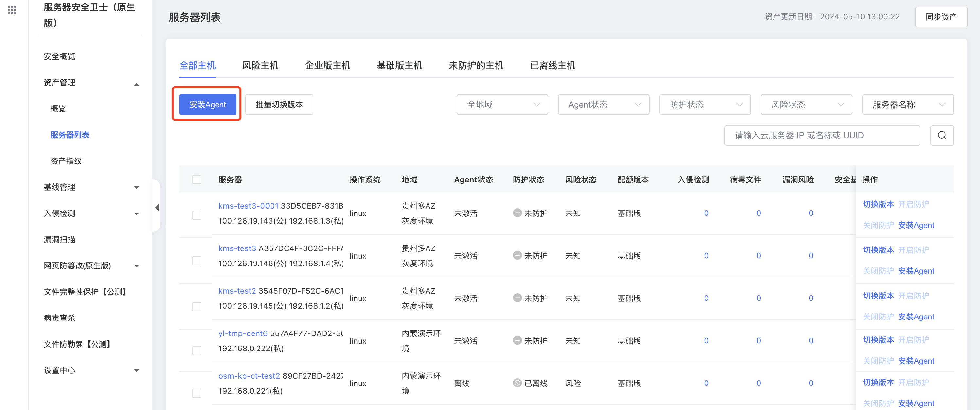This screenshot has width=980, height=410.
Task: Click the 入侵检测 count for kms-test3-0001
Action: (706, 213)
